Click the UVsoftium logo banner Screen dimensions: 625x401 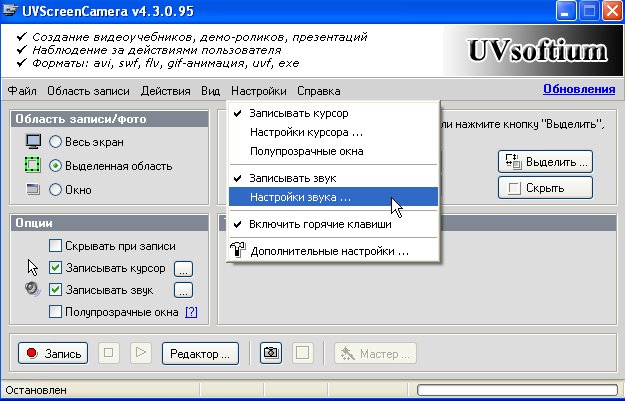(534, 51)
